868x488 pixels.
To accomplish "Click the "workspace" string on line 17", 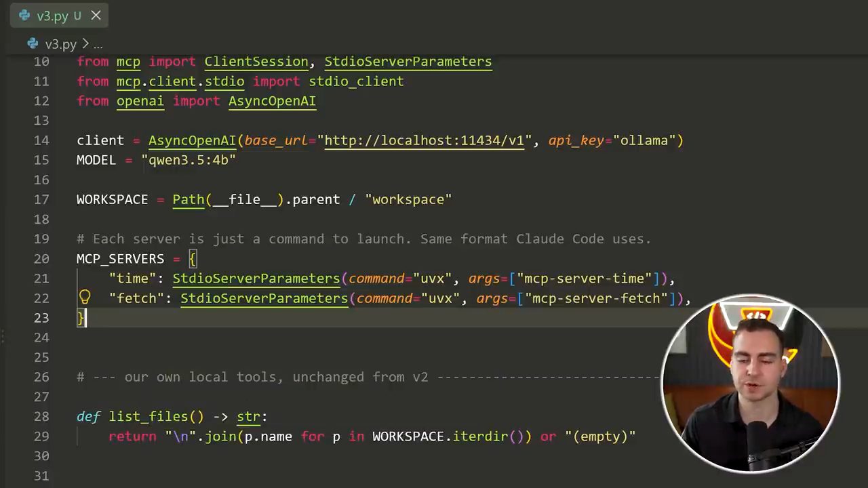I will (x=408, y=199).
